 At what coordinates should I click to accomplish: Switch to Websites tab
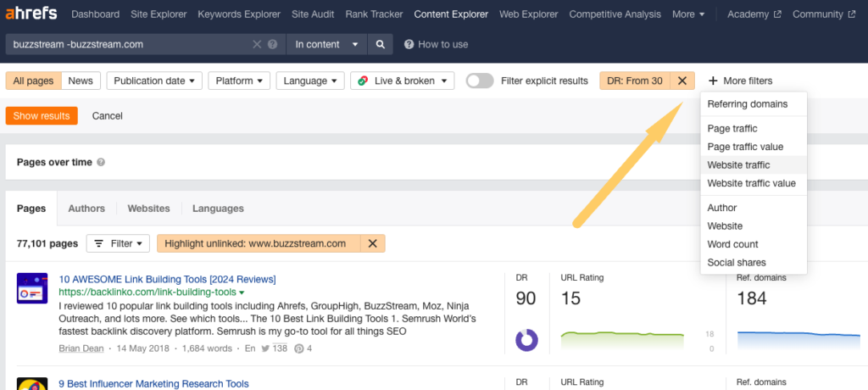point(148,209)
